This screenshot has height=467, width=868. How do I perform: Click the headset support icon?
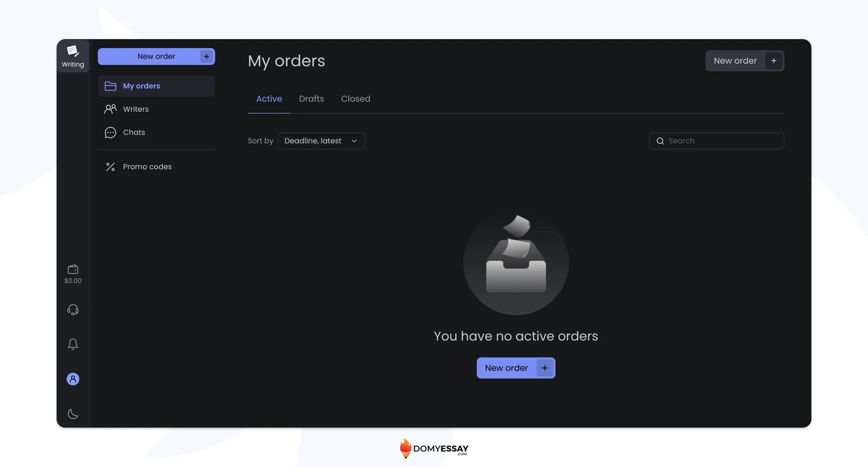pyautogui.click(x=73, y=309)
